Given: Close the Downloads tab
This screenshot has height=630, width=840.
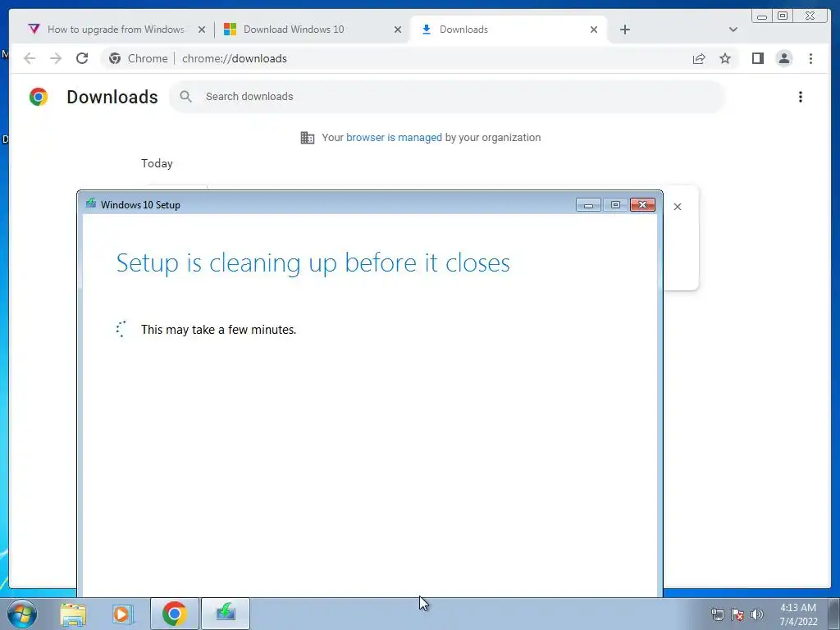Looking at the screenshot, I should point(594,30).
